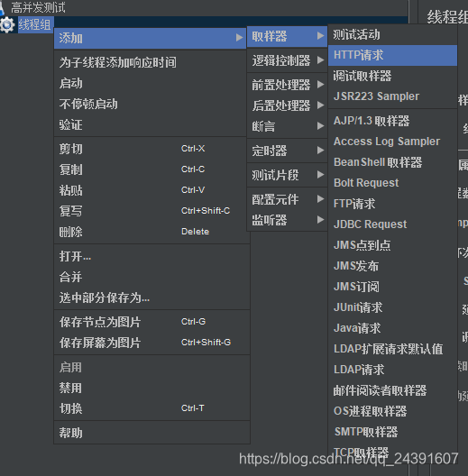The image size is (468, 476).
Task: Click the gear icon beside 线程组
Action: (6, 25)
